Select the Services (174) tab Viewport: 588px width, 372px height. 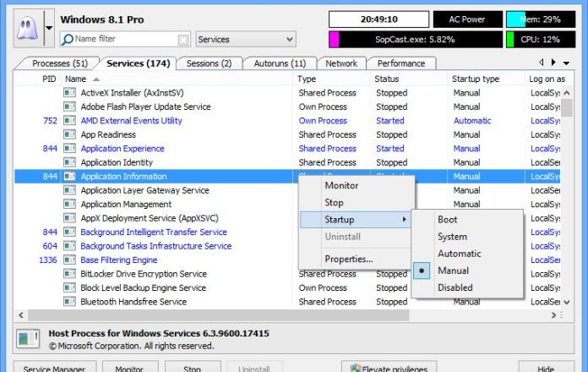pos(139,63)
